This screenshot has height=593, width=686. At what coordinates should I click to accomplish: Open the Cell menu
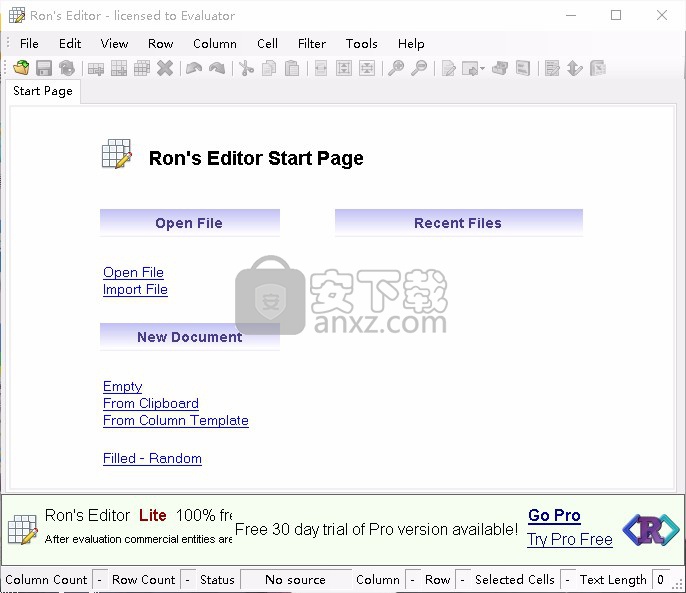(267, 44)
